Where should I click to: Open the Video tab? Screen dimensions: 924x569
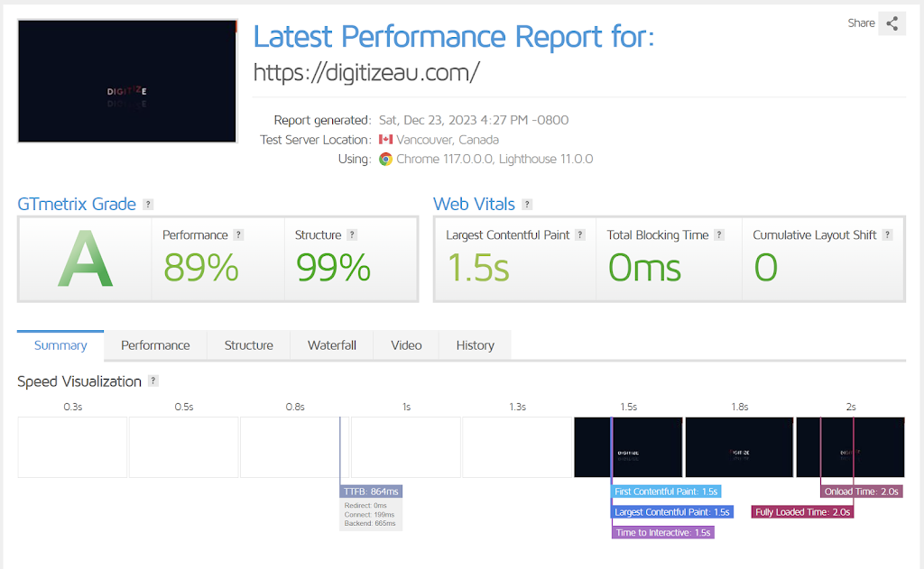pyautogui.click(x=406, y=345)
